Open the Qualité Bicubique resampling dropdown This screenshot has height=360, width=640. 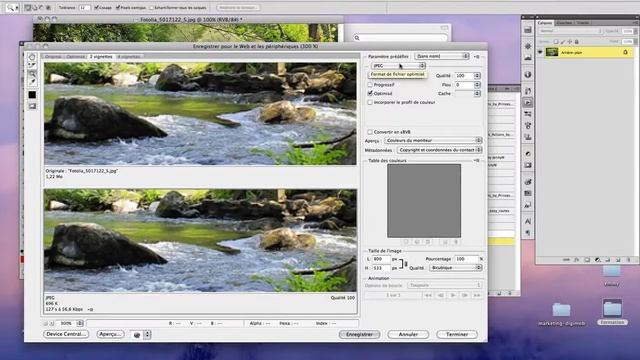tap(456, 268)
